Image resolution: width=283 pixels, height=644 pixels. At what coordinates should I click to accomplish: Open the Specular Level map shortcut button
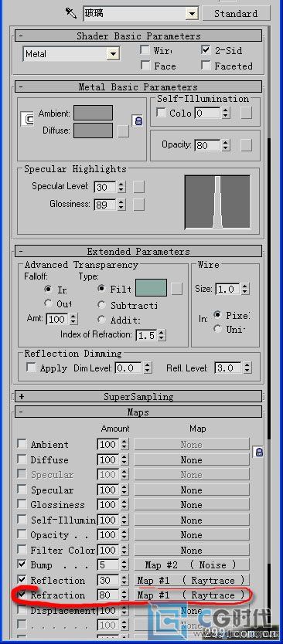click(139, 187)
